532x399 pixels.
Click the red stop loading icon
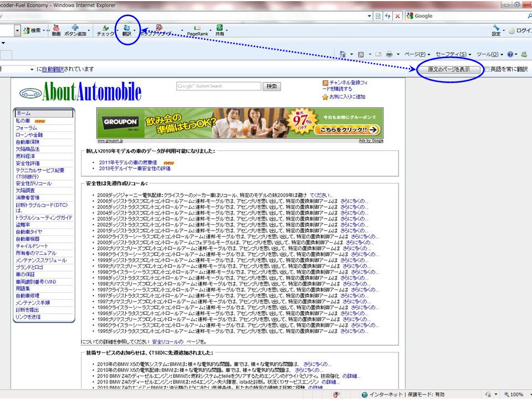pos(397,16)
